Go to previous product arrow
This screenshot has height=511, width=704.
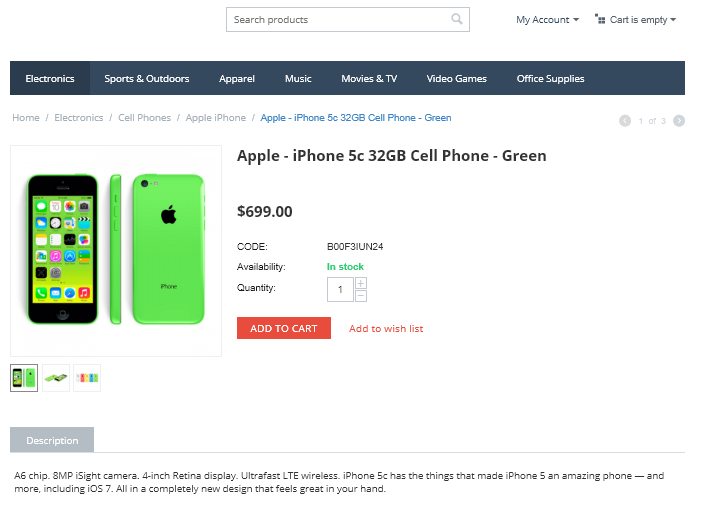tap(625, 121)
